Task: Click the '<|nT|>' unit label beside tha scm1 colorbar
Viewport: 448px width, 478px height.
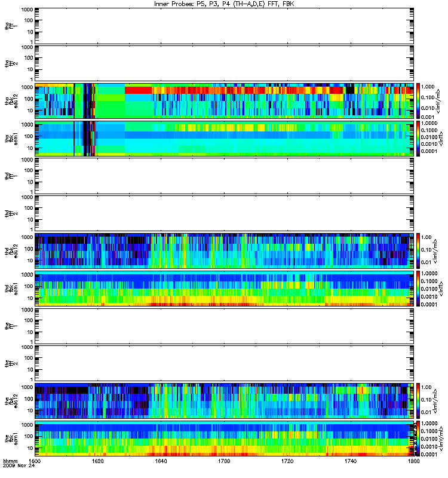Action: point(441,139)
